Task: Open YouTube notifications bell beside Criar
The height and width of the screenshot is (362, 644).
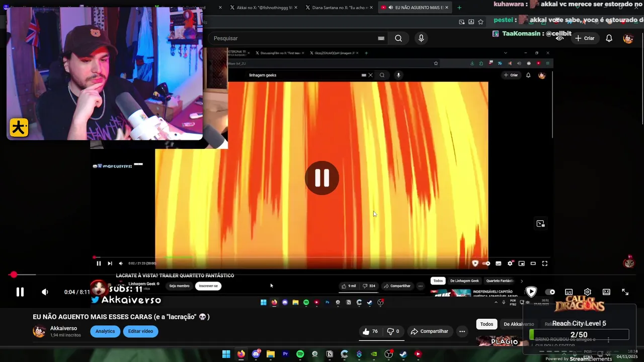Action: pyautogui.click(x=609, y=38)
